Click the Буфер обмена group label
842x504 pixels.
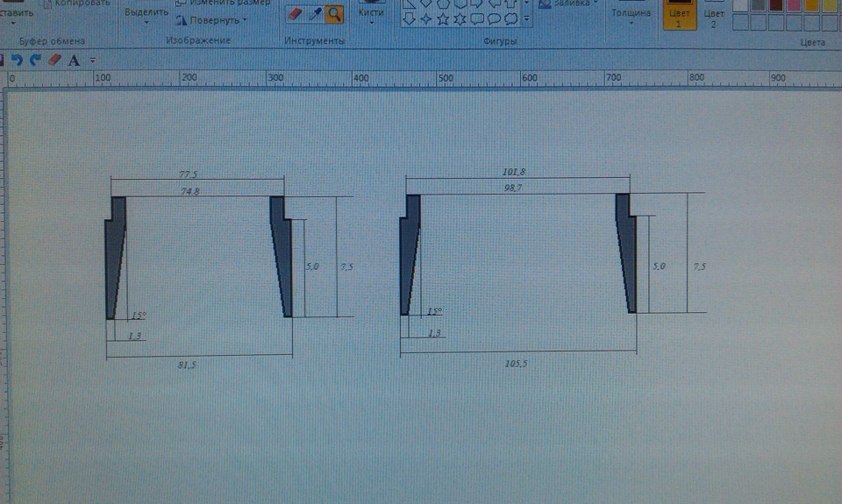click(x=52, y=41)
